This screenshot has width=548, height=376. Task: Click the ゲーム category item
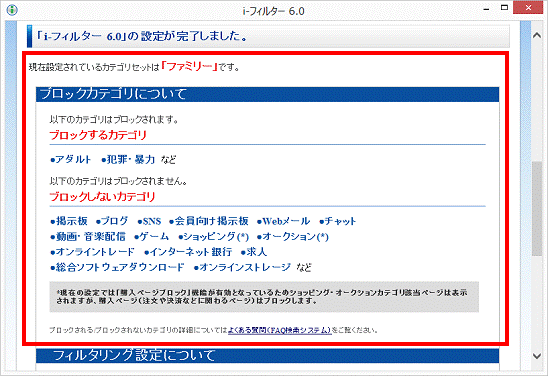pos(151,237)
